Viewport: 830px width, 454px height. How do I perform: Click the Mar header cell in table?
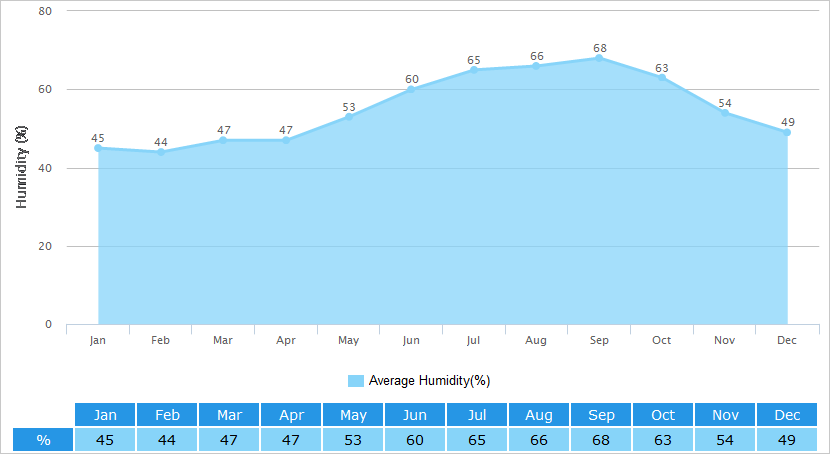pyautogui.click(x=229, y=415)
